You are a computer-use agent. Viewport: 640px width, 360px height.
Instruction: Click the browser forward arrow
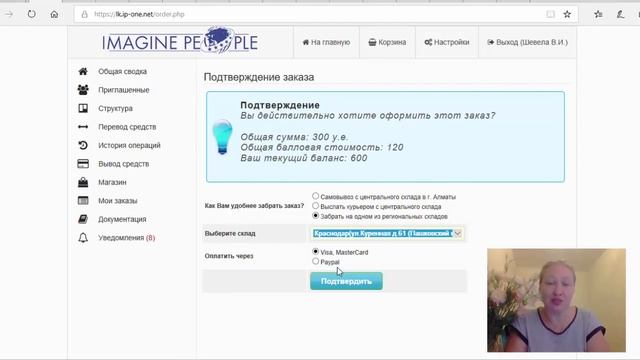click(x=9, y=14)
